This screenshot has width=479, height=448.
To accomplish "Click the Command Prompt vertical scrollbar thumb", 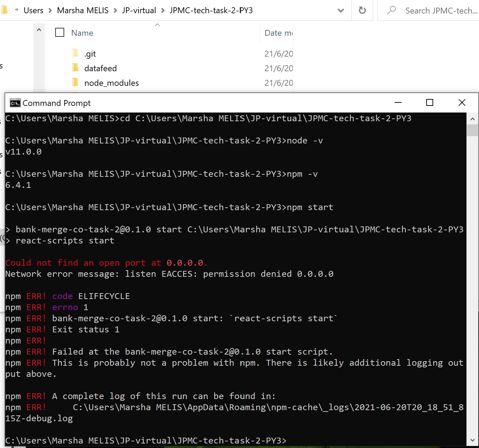I will click(472, 130).
